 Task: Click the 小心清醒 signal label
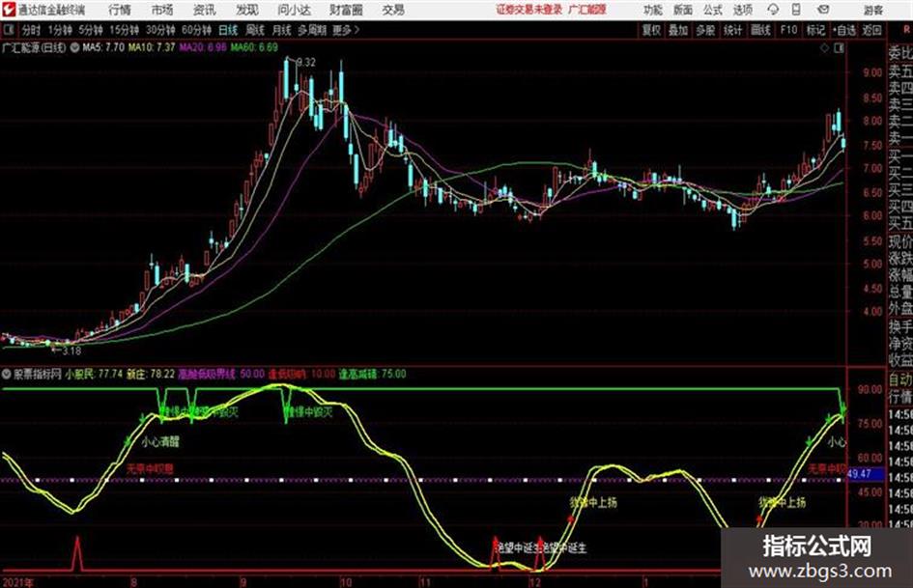click(160, 442)
